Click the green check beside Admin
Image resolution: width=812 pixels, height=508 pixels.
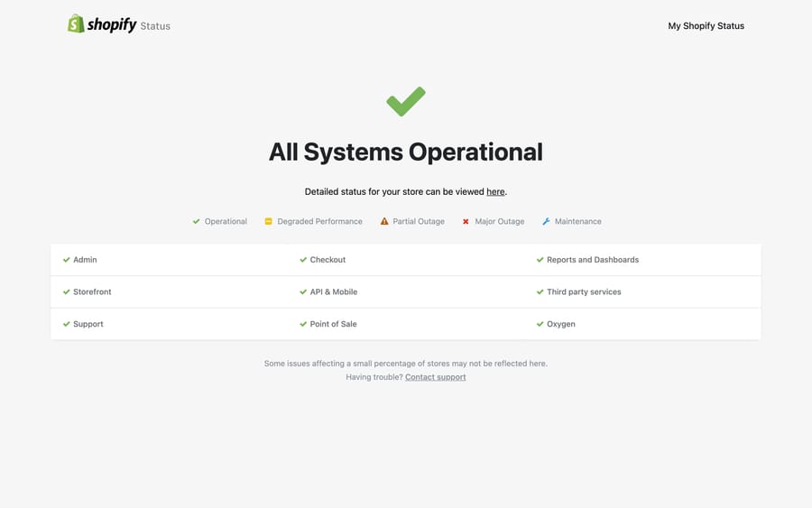point(66,260)
